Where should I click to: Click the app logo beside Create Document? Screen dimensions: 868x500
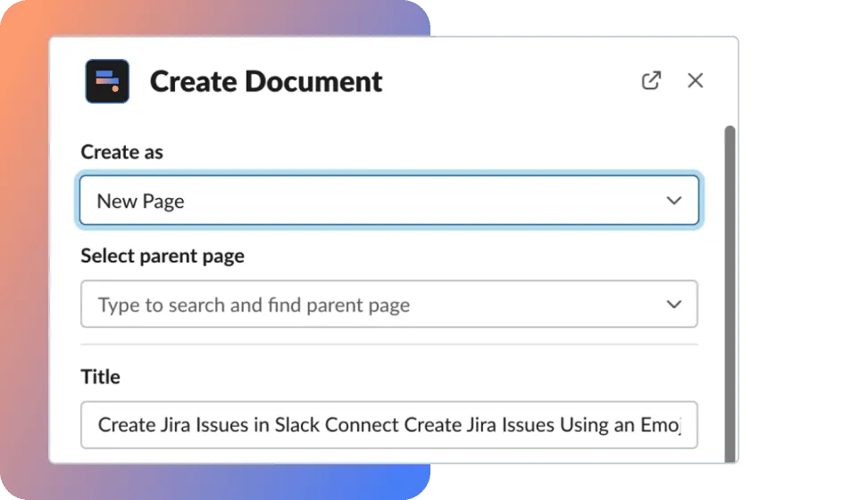pyautogui.click(x=107, y=81)
